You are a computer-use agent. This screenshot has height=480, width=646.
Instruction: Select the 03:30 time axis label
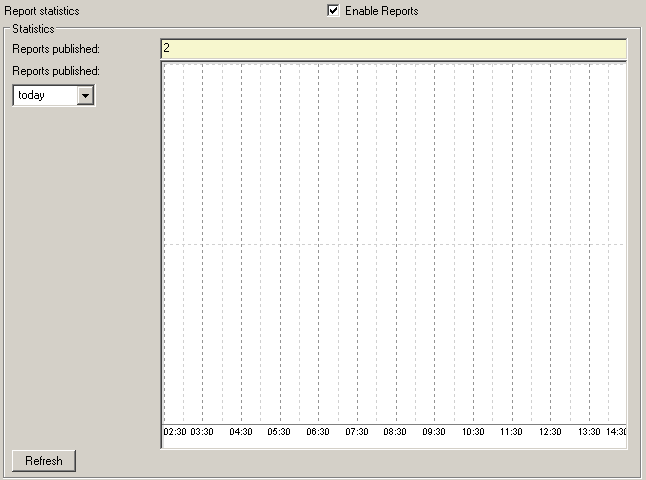[203, 432]
